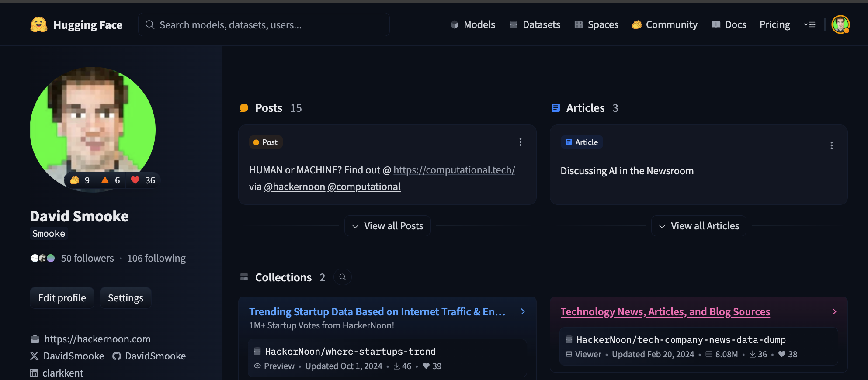Open the 106 following list

tap(156, 258)
